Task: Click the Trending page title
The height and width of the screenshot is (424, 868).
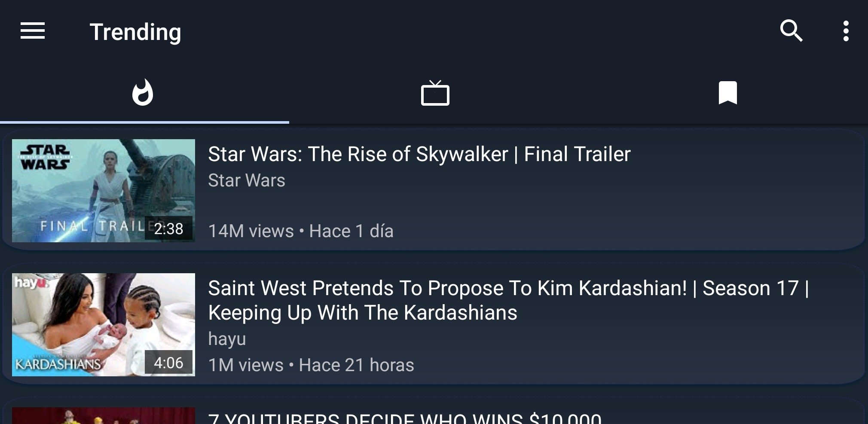Action: click(135, 32)
